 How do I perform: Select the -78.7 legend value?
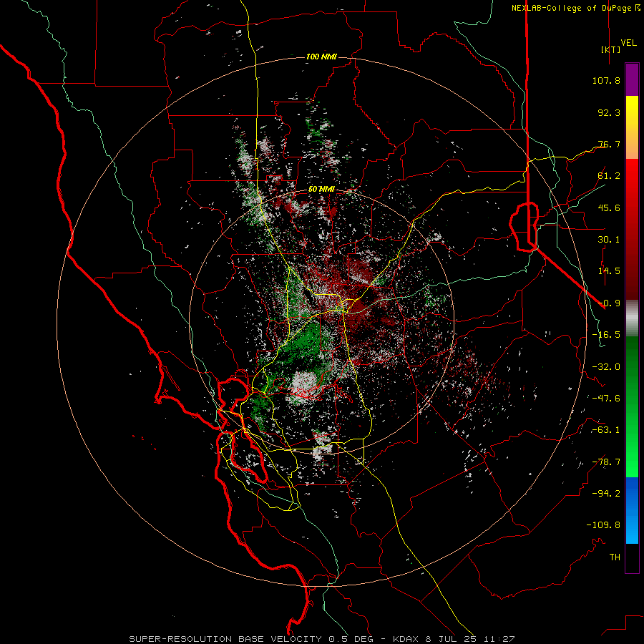click(606, 462)
